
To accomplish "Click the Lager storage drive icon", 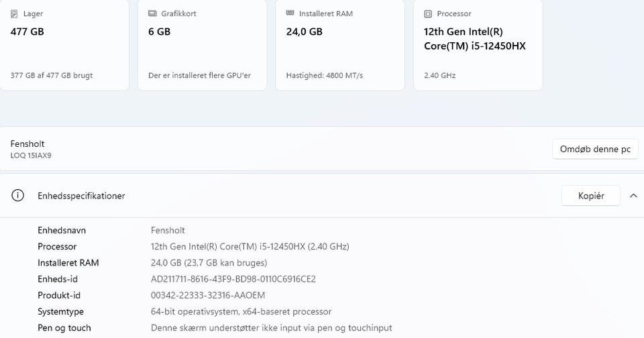I will 15,13.
